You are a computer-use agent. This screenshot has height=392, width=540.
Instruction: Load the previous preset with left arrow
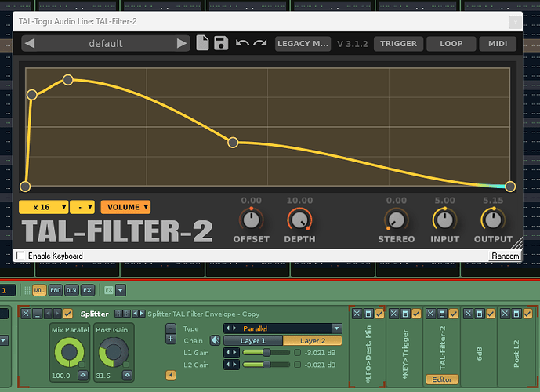[30, 43]
